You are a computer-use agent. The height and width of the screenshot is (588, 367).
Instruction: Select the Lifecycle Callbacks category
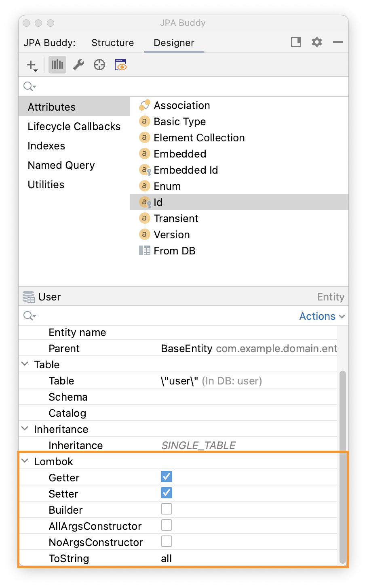[x=74, y=126]
